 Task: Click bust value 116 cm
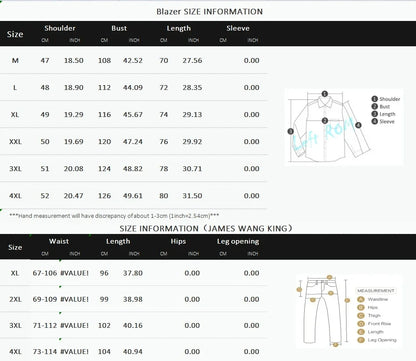pyautogui.click(x=104, y=114)
